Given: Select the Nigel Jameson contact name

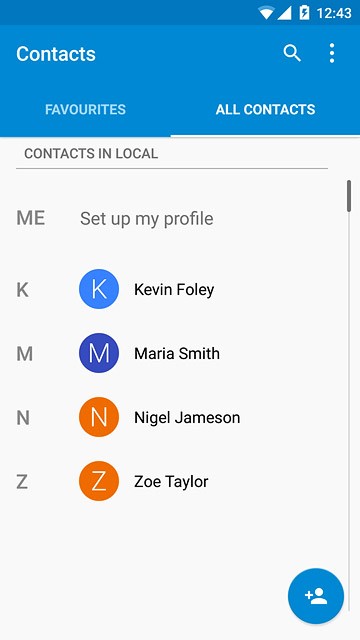Looking at the screenshot, I should click(187, 418).
